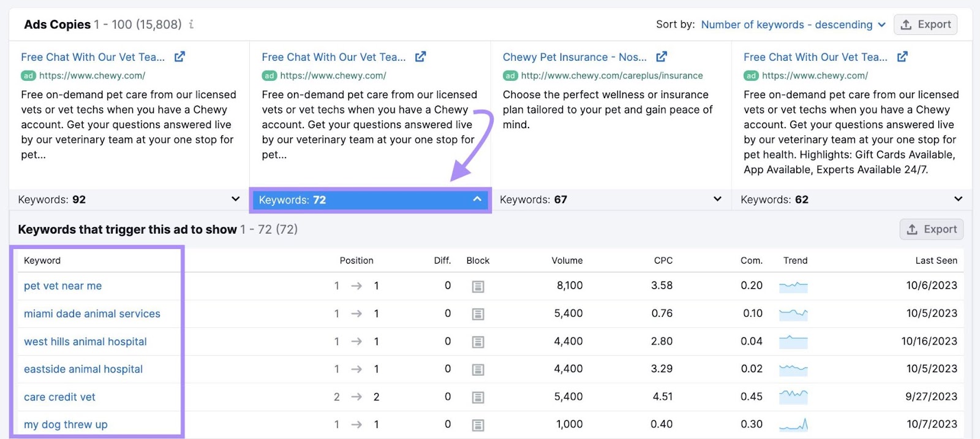Viewport: 980px width, 439px height.
Task: Open external link icon beside Chewy Pet Insurance
Action: pos(661,57)
